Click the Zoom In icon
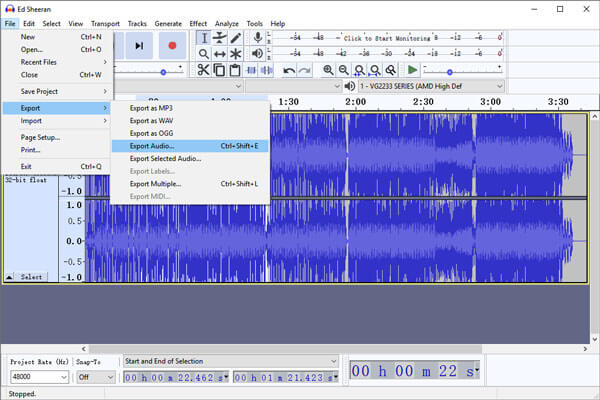Screen dimensions: 600x400 pos(328,70)
